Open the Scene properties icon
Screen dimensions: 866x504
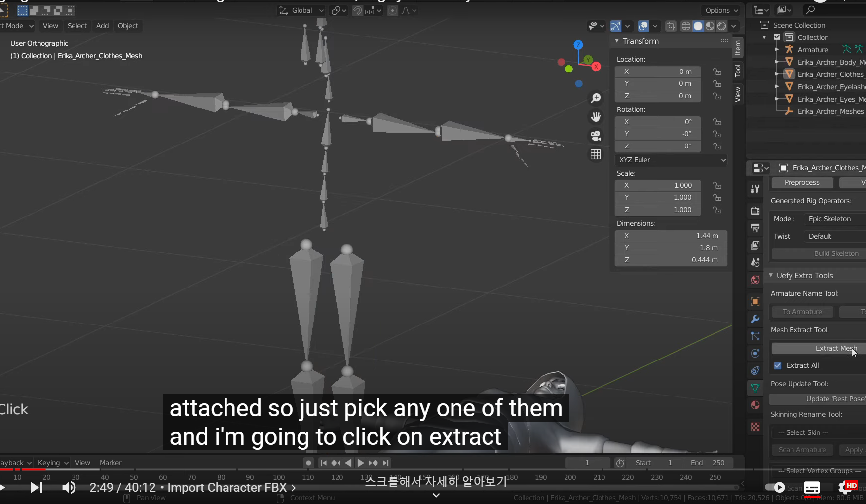[755, 262]
